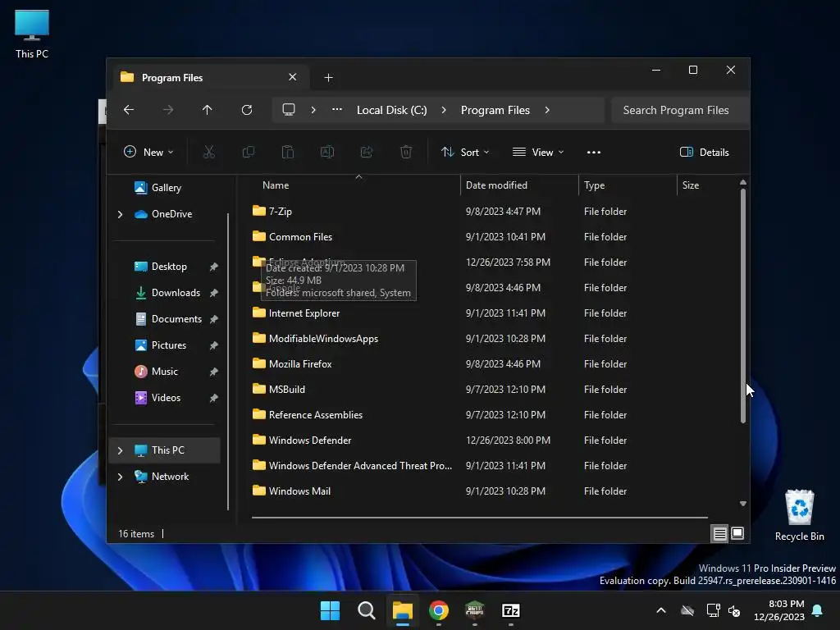840x630 pixels.
Task: Show hidden breadcrumb path ellipsis
Action: 336,110
